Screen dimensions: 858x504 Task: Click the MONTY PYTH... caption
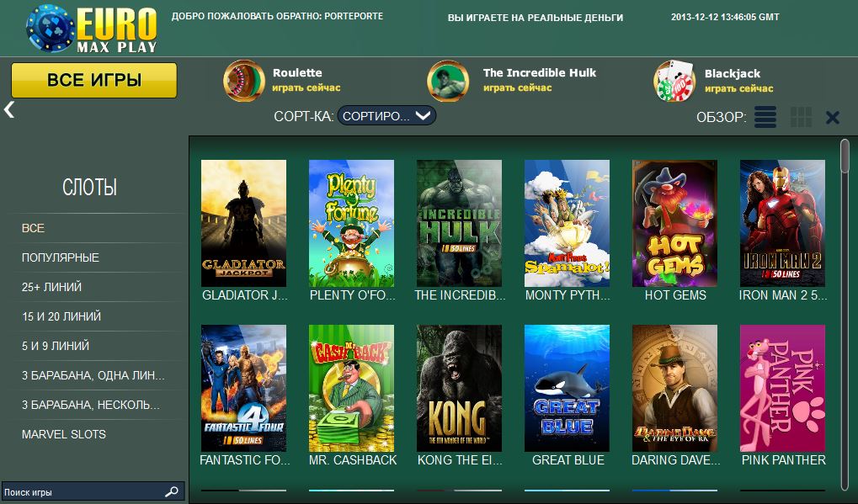point(568,295)
